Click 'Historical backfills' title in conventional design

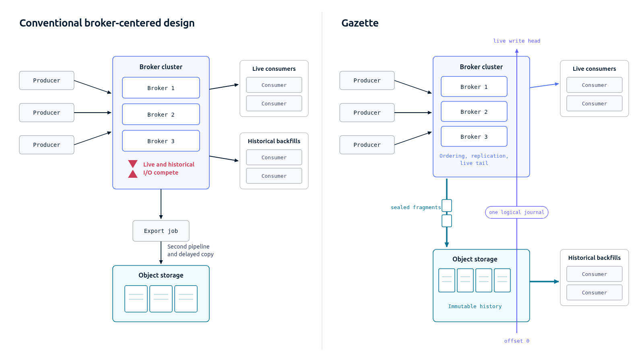(x=274, y=141)
